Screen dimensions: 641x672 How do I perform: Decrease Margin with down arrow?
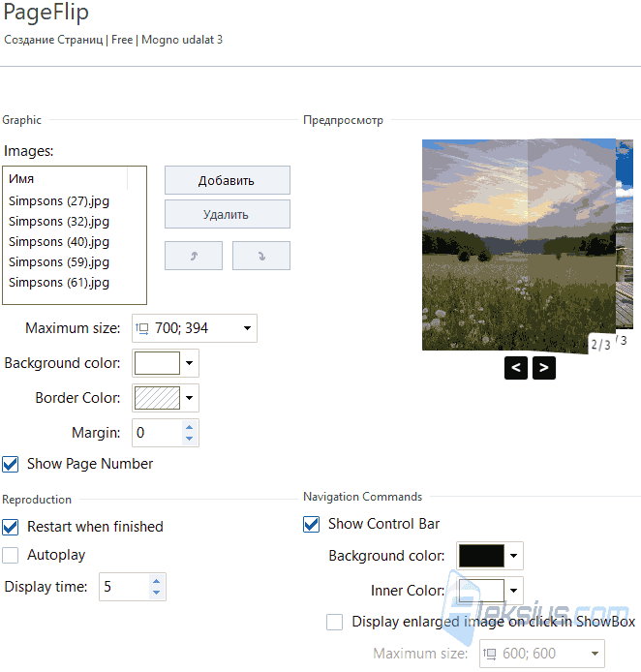[x=190, y=439]
